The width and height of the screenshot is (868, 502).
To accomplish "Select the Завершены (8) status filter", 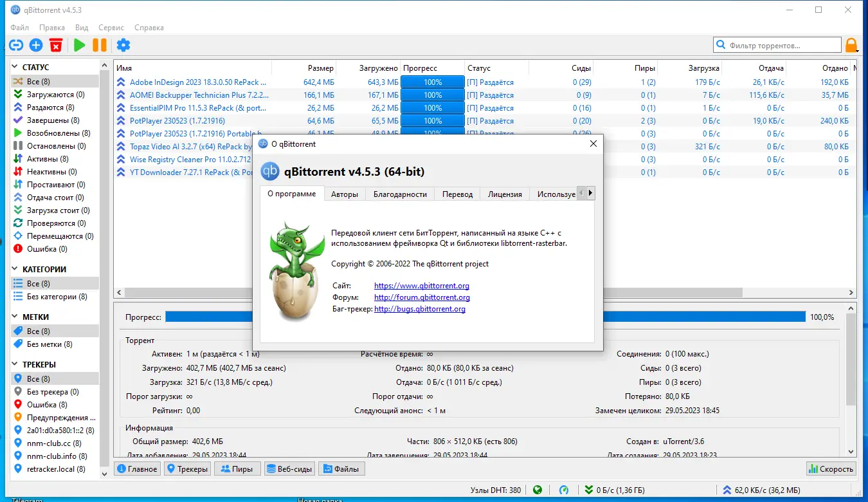I will tap(55, 120).
